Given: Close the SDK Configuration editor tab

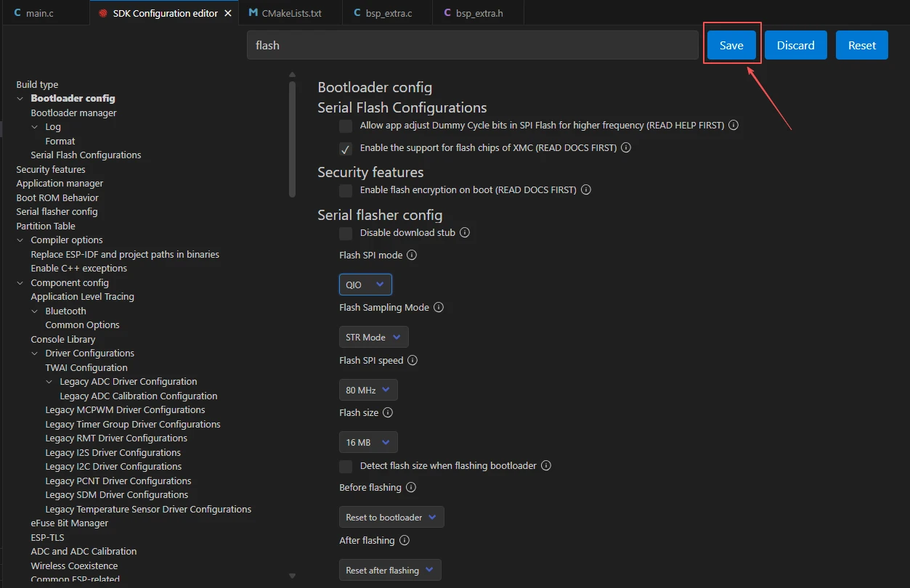Looking at the screenshot, I should click(229, 13).
